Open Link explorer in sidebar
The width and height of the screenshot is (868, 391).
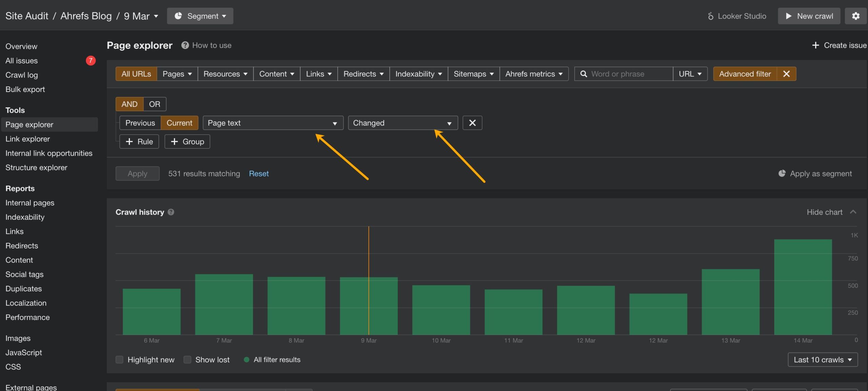point(27,139)
